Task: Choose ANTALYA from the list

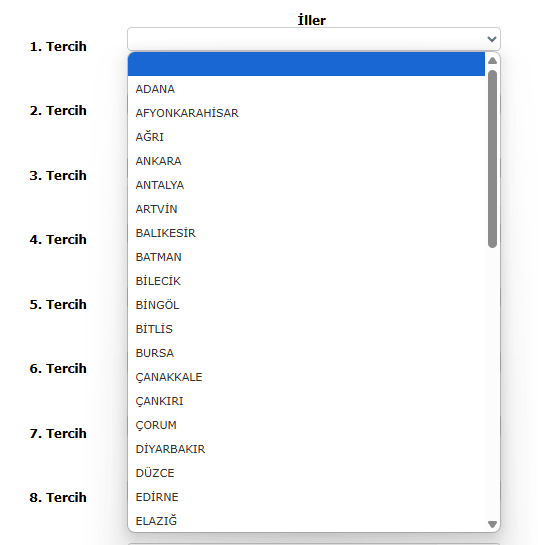Action: [306, 185]
